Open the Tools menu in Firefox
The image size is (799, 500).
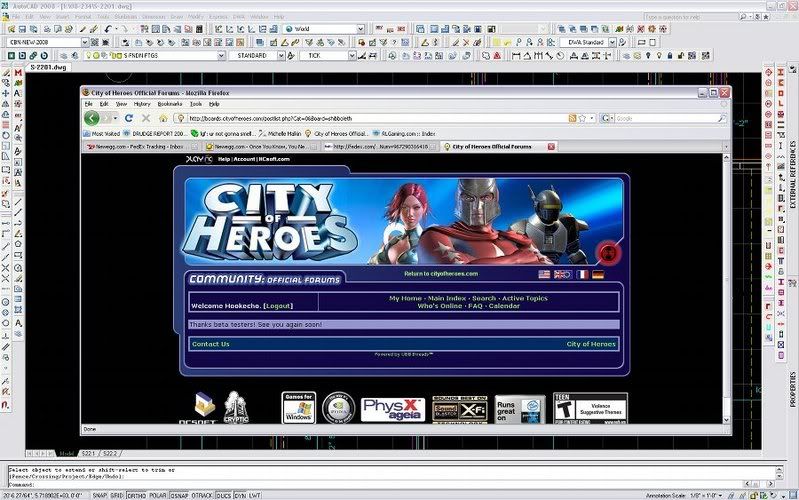(x=196, y=104)
